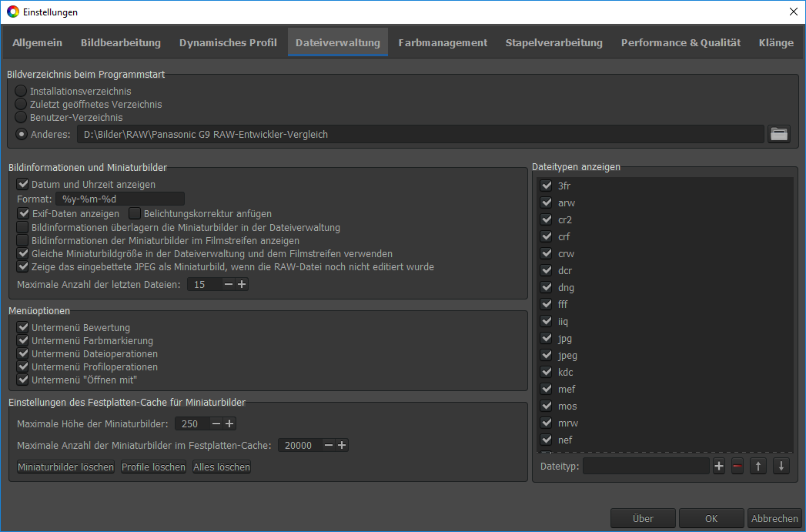Increase Maximale Anzahl der letzten Dateien
This screenshot has height=532, width=806.
pos(242,285)
